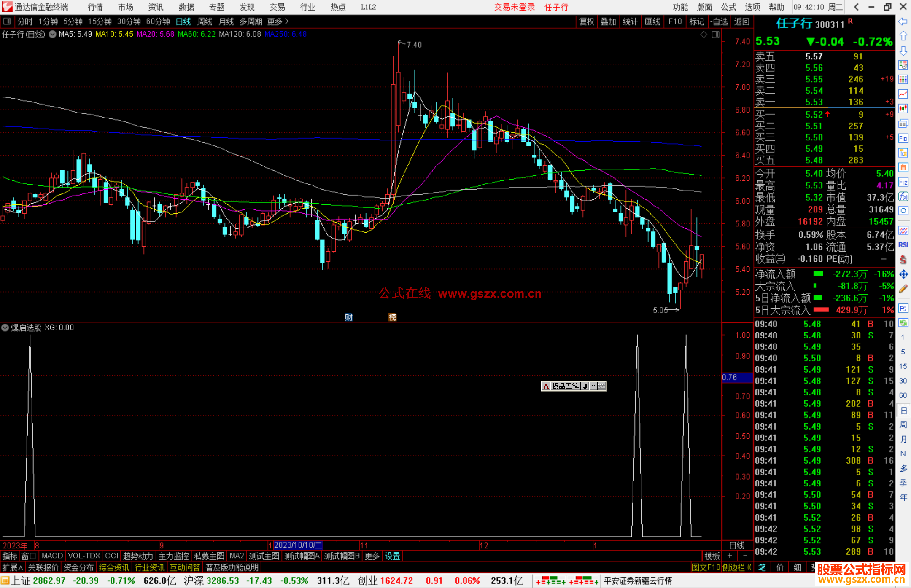Select the MACD indicator tab
Screen dimensions: 911x588
52,556
